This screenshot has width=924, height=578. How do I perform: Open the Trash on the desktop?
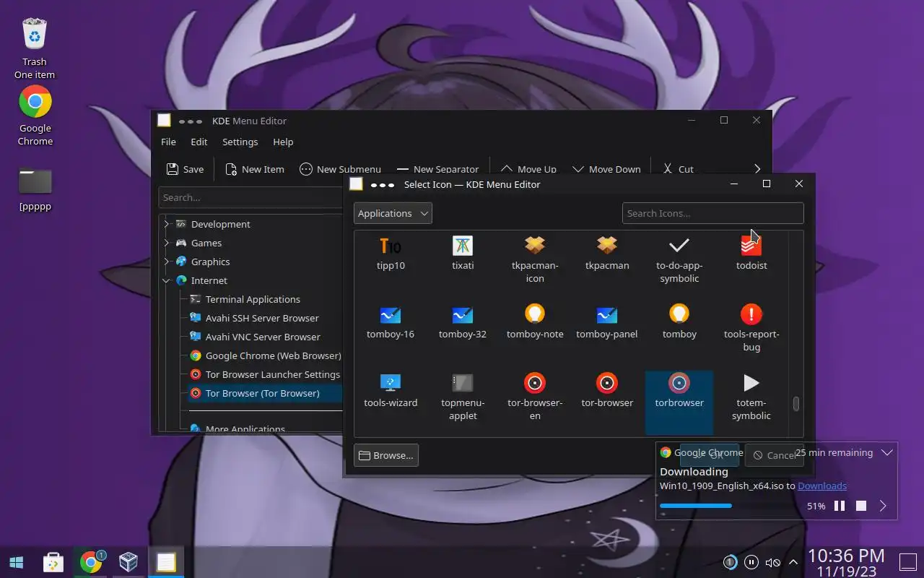(35, 35)
